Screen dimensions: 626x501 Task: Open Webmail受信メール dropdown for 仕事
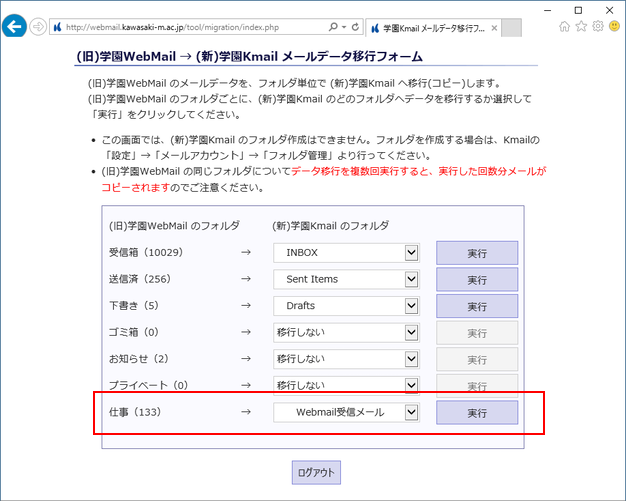point(346,412)
